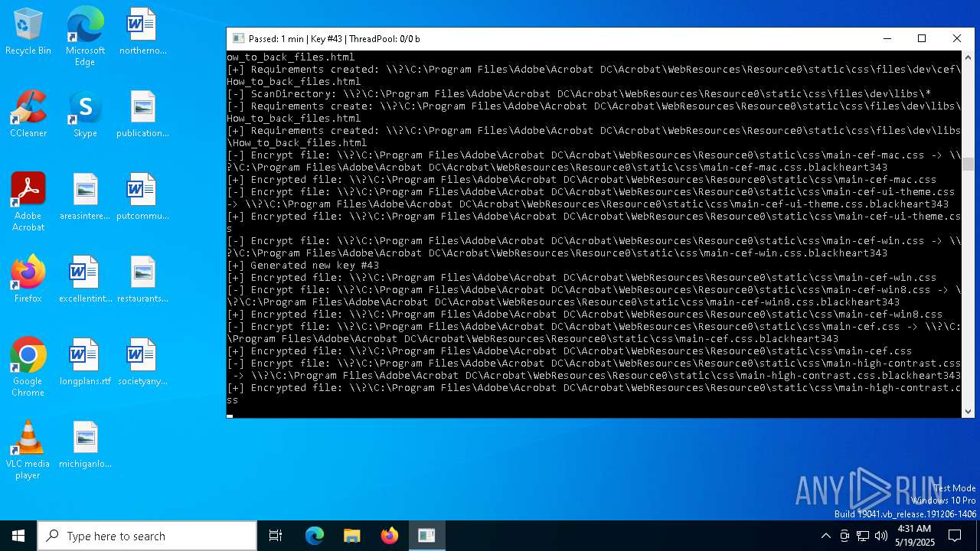Image resolution: width=980 pixels, height=551 pixels.
Task: Launch Skype desktop shortcut
Action: pyautogui.click(x=85, y=115)
